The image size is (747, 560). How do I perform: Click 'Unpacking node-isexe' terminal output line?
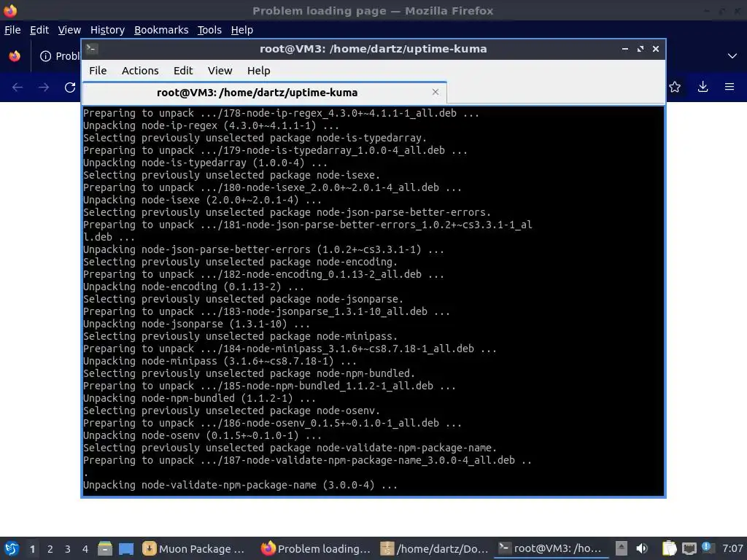pyautogui.click(x=202, y=200)
